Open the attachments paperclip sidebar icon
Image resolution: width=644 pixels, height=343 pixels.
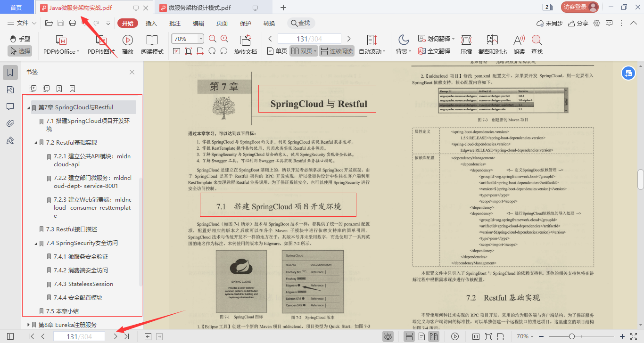(x=10, y=123)
